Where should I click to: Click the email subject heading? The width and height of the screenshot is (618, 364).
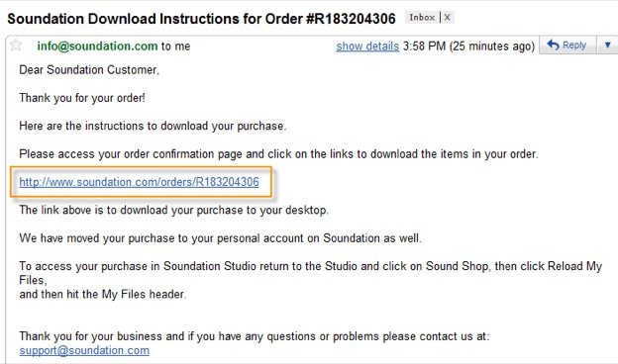(x=201, y=19)
